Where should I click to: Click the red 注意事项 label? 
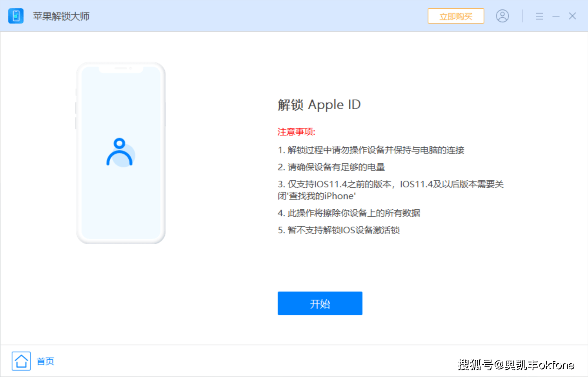[296, 132]
